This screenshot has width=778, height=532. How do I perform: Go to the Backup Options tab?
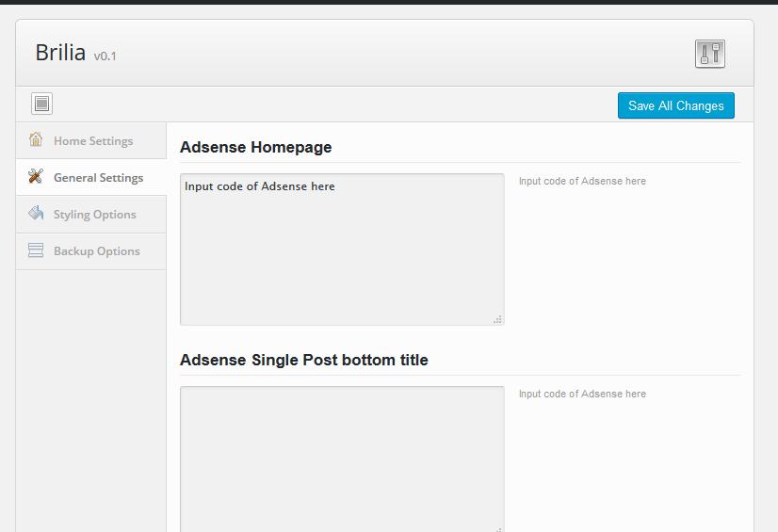[x=96, y=251]
